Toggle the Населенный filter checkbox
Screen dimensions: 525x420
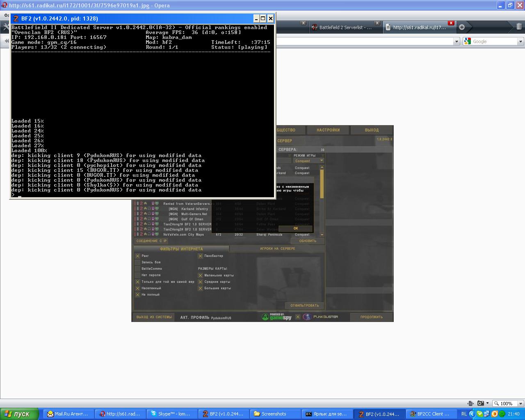tap(138, 288)
